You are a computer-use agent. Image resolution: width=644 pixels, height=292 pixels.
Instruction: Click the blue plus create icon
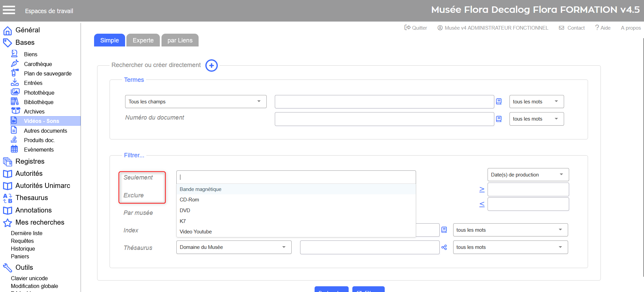211,65
